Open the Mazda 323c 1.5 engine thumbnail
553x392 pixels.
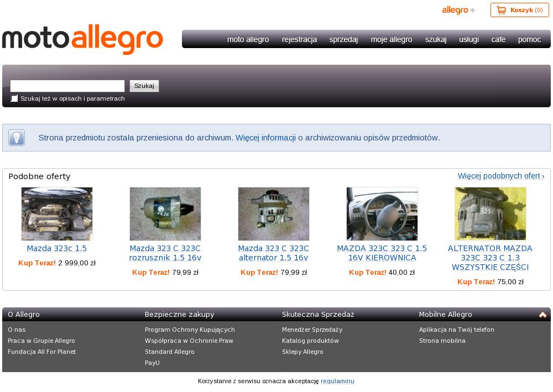pyautogui.click(x=57, y=214)
